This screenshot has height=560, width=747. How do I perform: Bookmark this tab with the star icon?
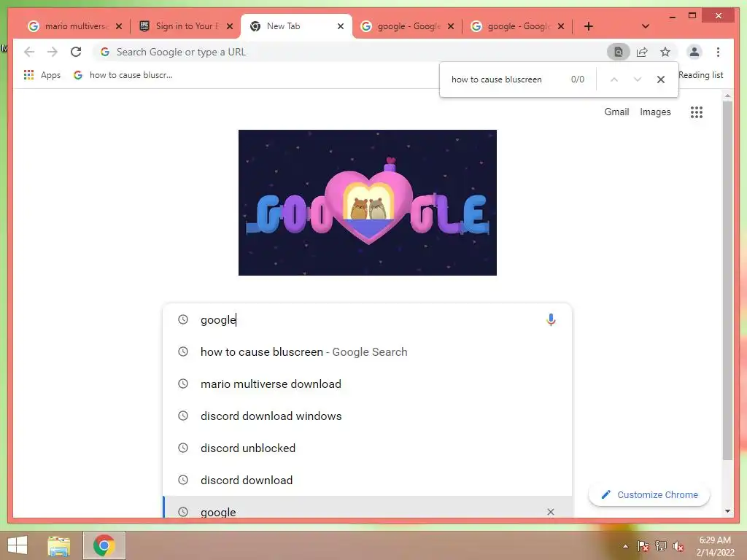click(665, 52)
